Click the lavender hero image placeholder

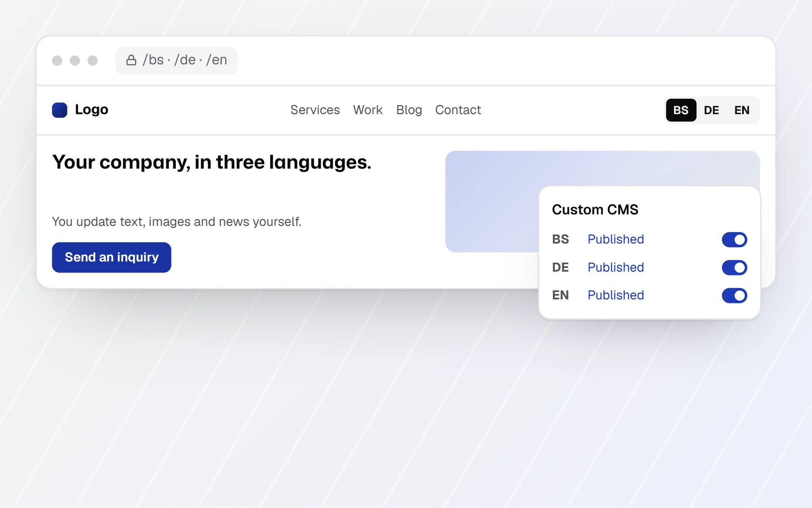pyautogui.click(x=491, y=202)
